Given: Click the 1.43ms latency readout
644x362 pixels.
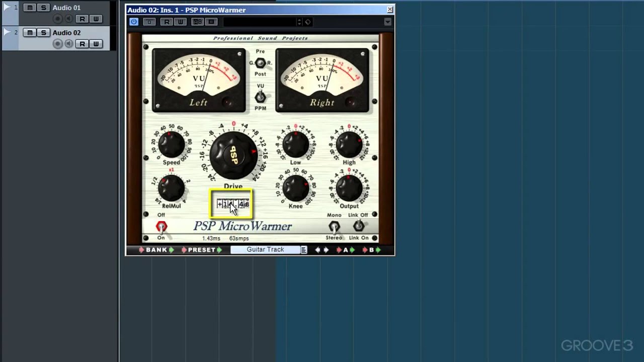Looking at the screenshot, I should pos(211,238).
